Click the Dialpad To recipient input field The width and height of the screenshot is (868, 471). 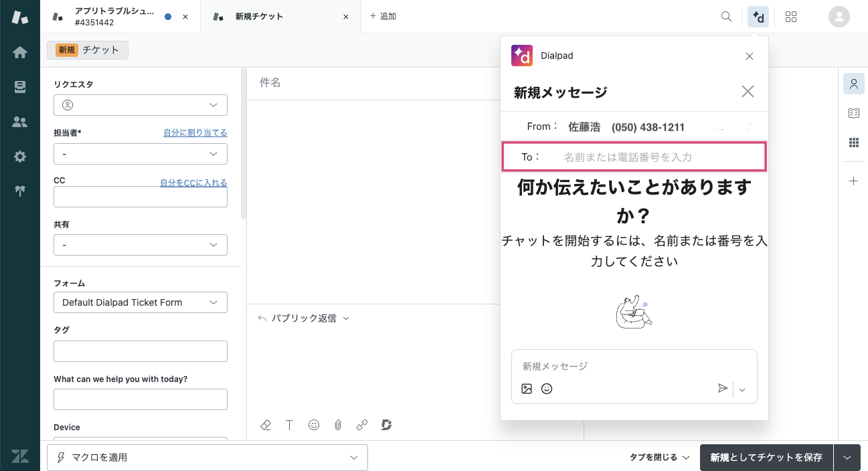click(x=656, y=157)
